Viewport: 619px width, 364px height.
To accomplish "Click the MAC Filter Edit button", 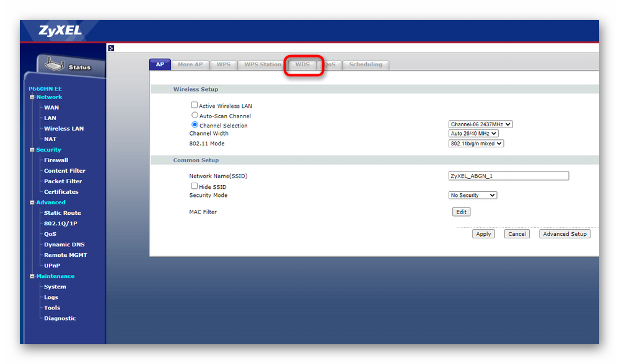I will coord(461,212).
